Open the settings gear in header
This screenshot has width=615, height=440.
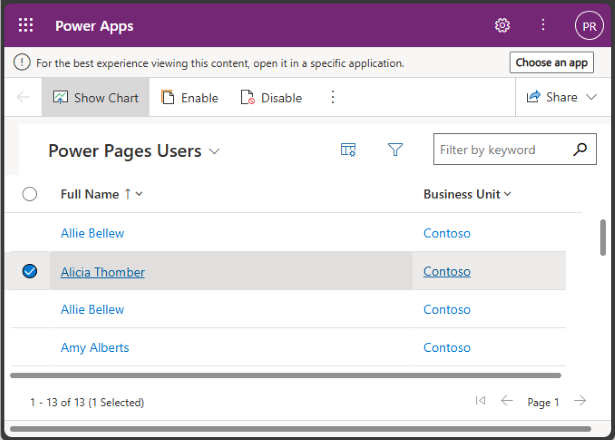point(502,25)
